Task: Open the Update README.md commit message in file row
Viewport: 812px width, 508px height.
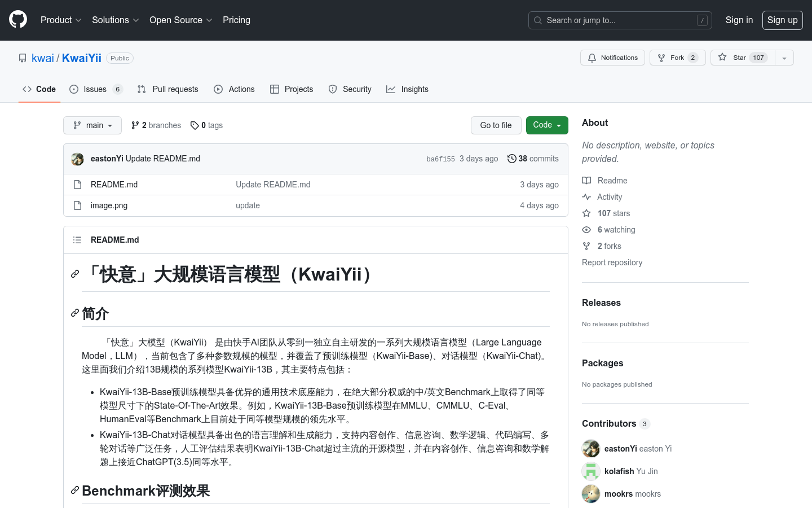Action: 273,185
